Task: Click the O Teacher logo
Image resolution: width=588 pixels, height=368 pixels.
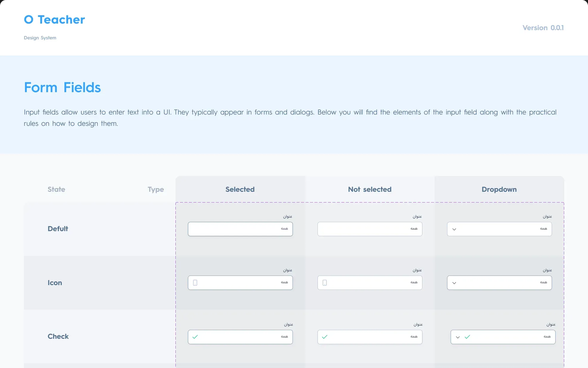Action: [x=55, y=20]
